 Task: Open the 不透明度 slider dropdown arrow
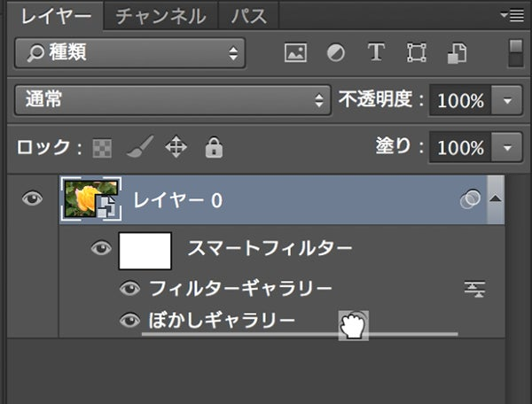(x=507, y=101)
